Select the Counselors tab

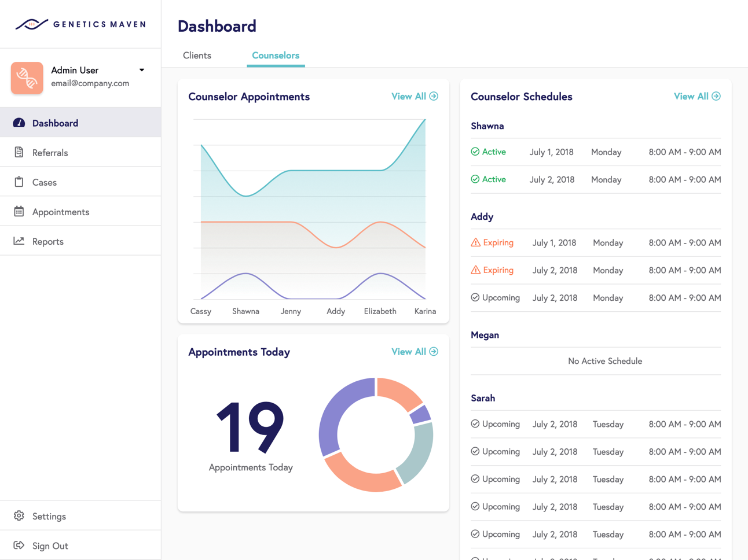276,56
